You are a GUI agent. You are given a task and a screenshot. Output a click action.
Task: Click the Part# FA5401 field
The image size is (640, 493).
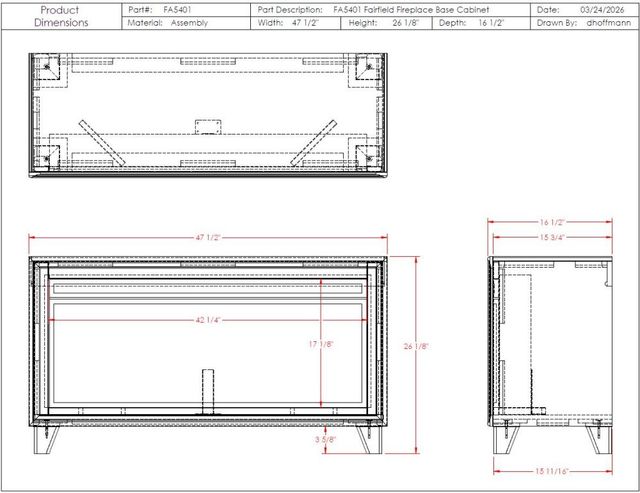coord(186,10)
